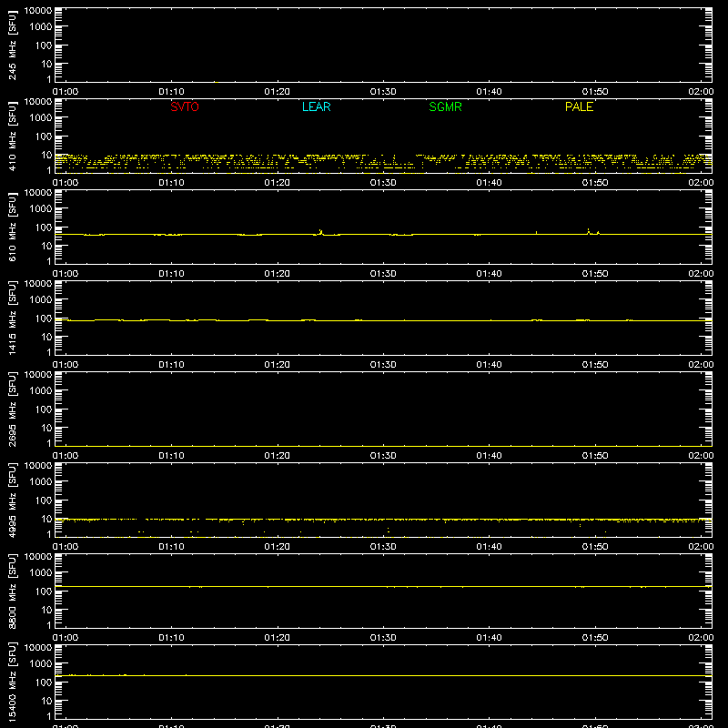Click the green SGMR station label
Viewport: 728px width, 728px height.
pyautogui.click(x=445, y=106)
